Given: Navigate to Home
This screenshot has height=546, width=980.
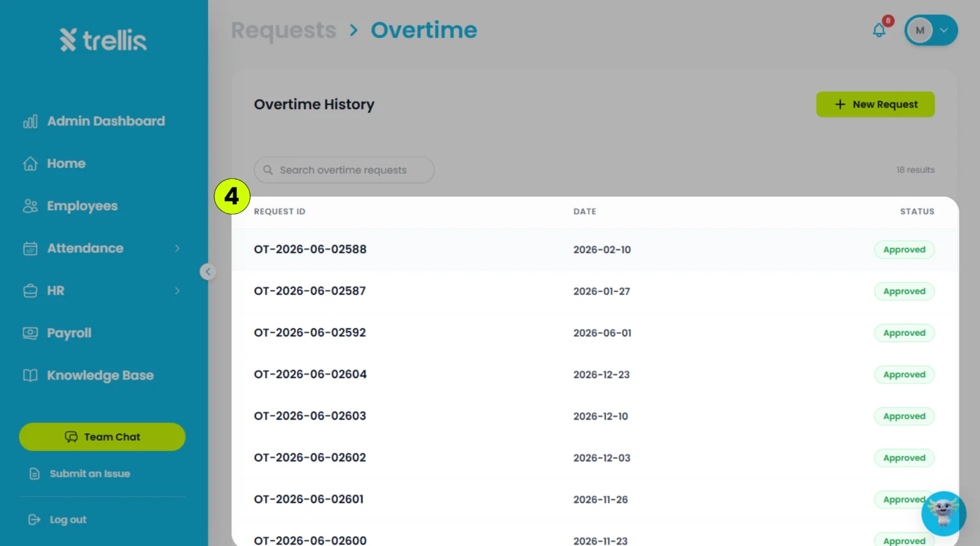Looking at the screenshot, I should 66,164.
